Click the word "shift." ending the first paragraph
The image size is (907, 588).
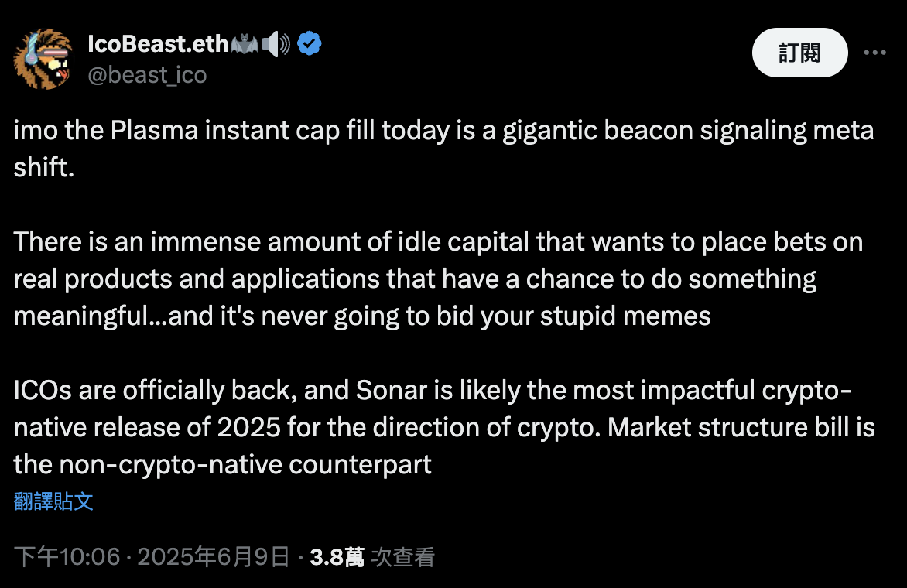44,168
